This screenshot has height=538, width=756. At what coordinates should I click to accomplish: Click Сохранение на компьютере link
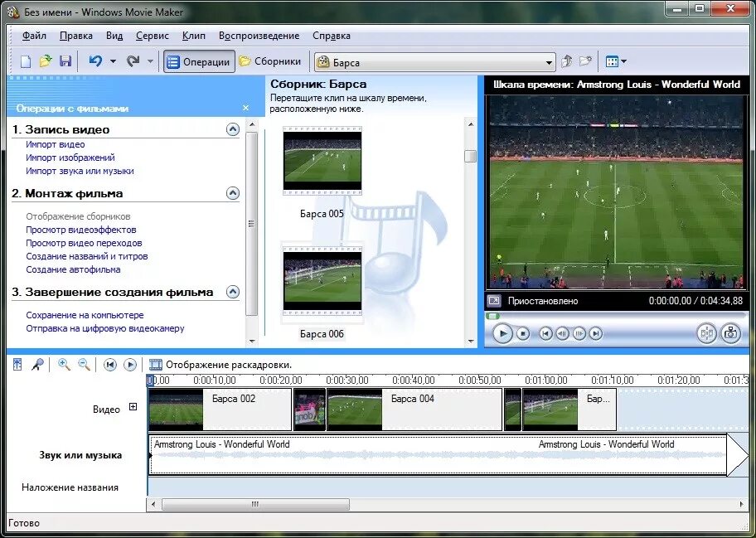pyautogui.click(x=85, y=315)
